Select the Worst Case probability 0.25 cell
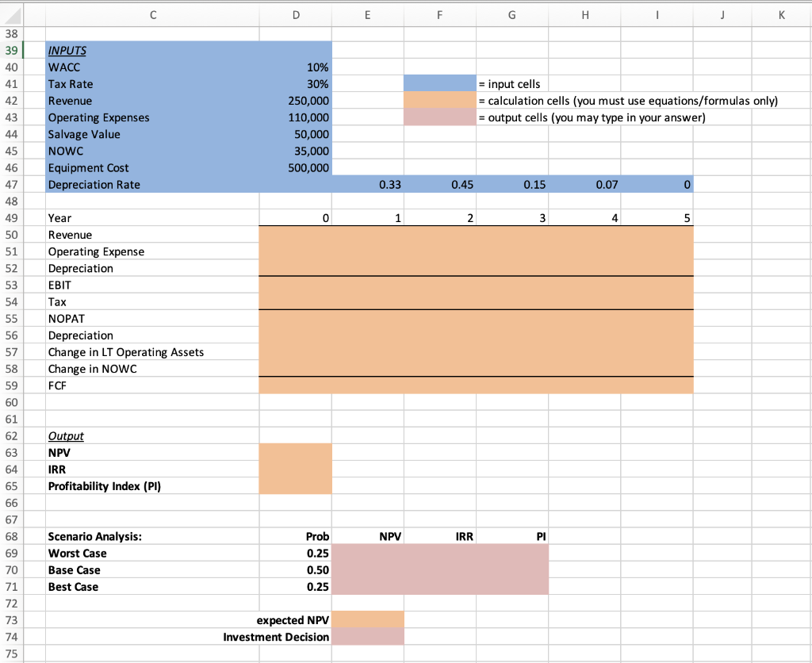This screenshot has width=812, height=663. [296, 554]
